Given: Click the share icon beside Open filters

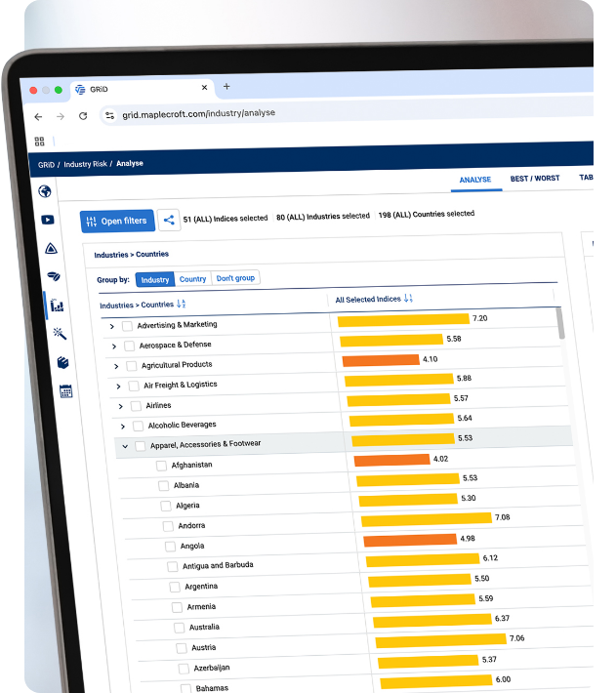Looking at the screenshot, I should (169, 221).
